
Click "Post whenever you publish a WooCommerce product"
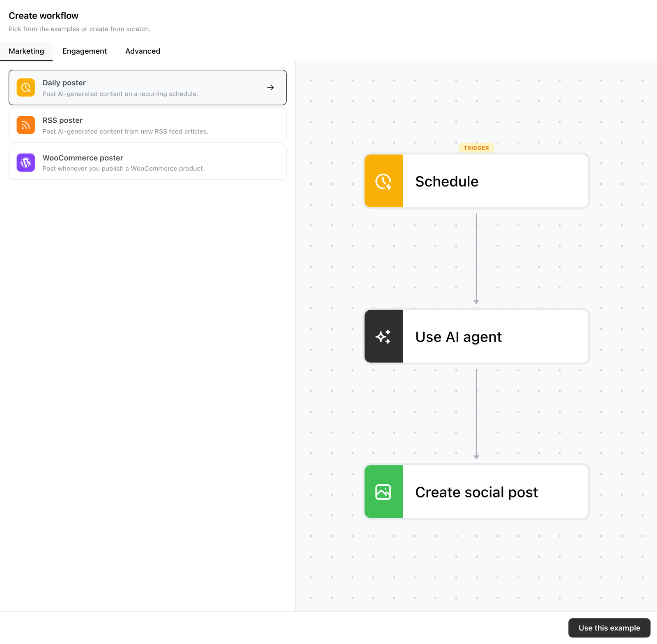124,168
